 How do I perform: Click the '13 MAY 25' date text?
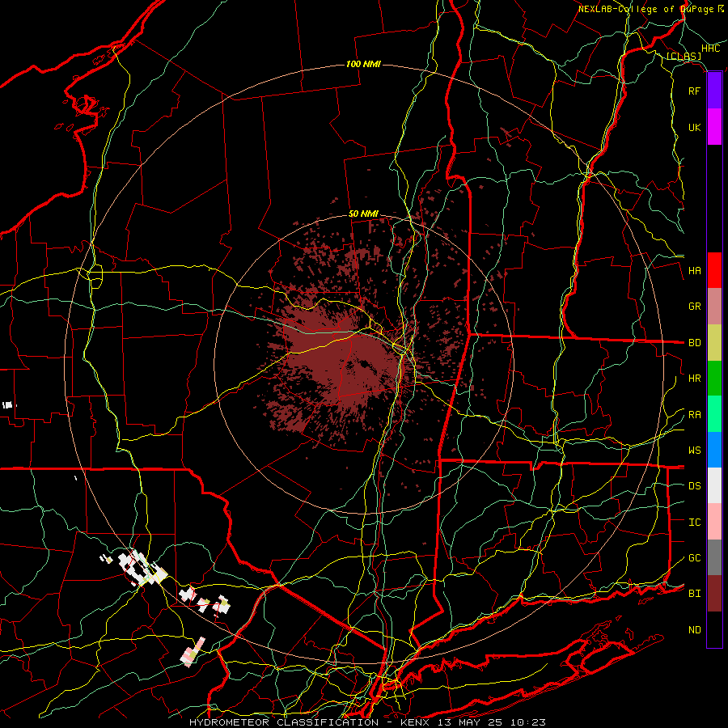[x=470, y=722]
